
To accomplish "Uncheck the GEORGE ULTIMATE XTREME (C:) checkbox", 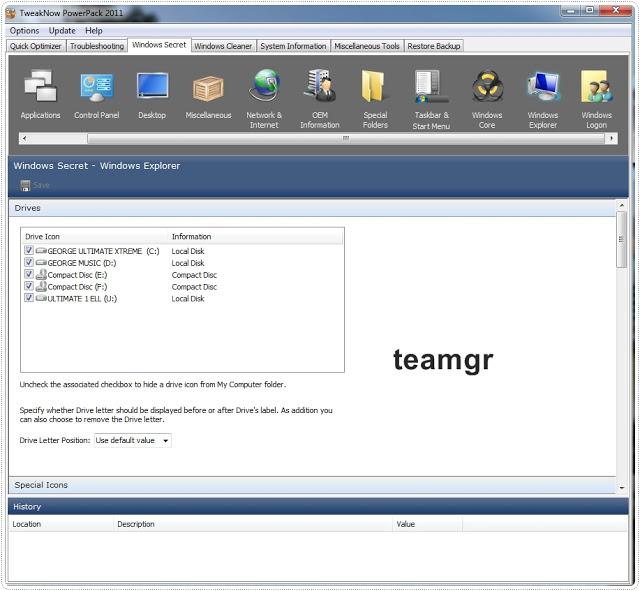I will [x=29, y=250].
